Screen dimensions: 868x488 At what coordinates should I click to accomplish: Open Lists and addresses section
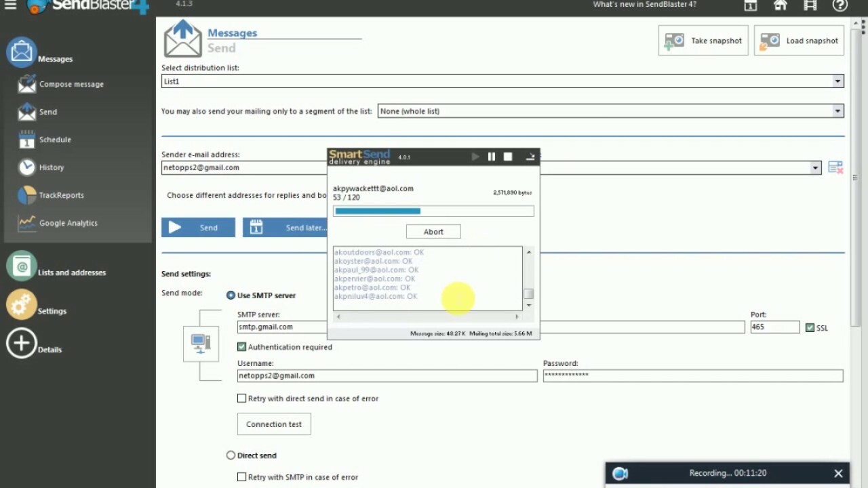pyautogui.click(x=72, y=272)
